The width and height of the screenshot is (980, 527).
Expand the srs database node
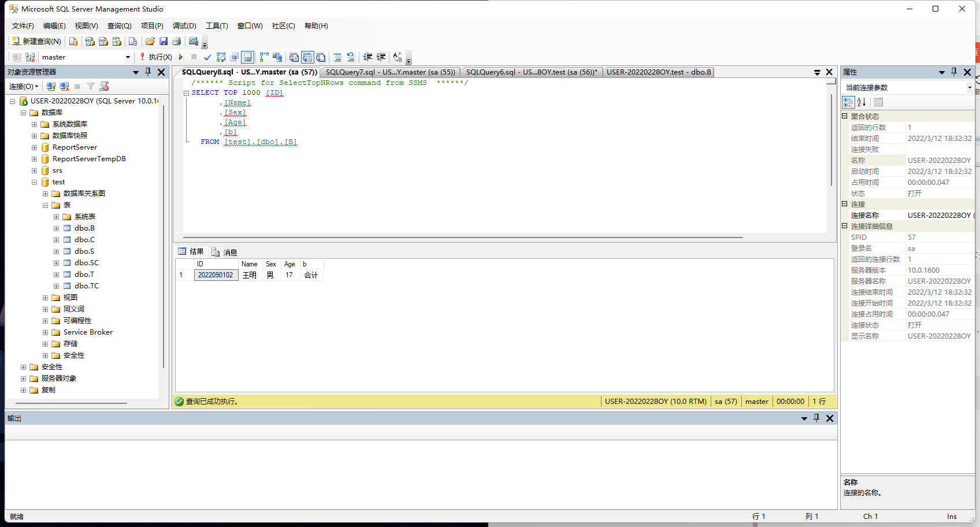[x=34, y=170]
